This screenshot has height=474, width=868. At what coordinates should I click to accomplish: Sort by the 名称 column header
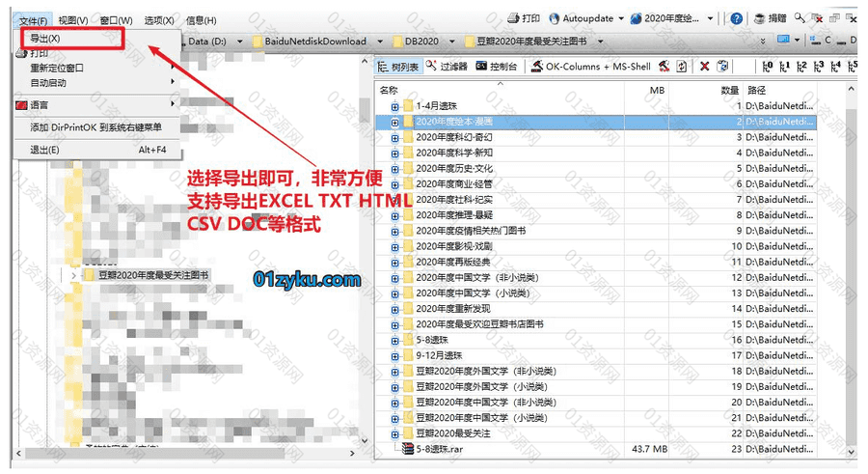pos(500,90)
